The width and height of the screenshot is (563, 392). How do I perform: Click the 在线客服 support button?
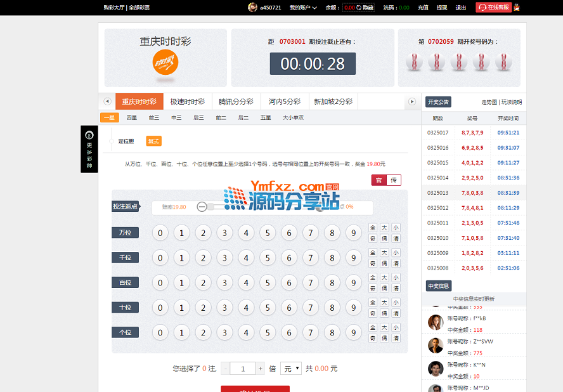(x=493, y=8)
